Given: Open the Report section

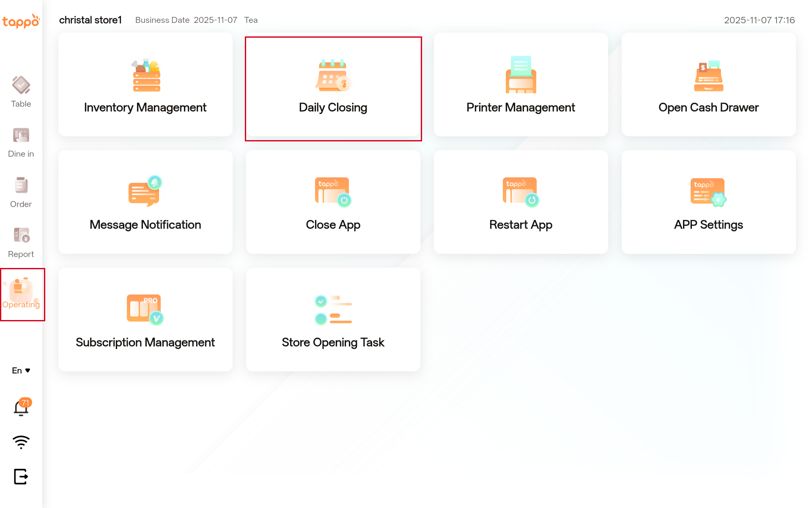Looking at the screenshot, I should (x=21, y=242).
